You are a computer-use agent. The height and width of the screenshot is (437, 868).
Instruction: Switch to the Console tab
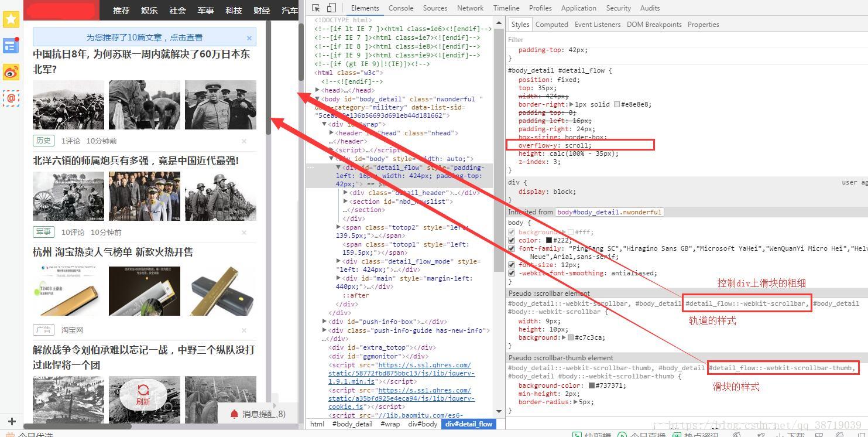coord(401,8)
